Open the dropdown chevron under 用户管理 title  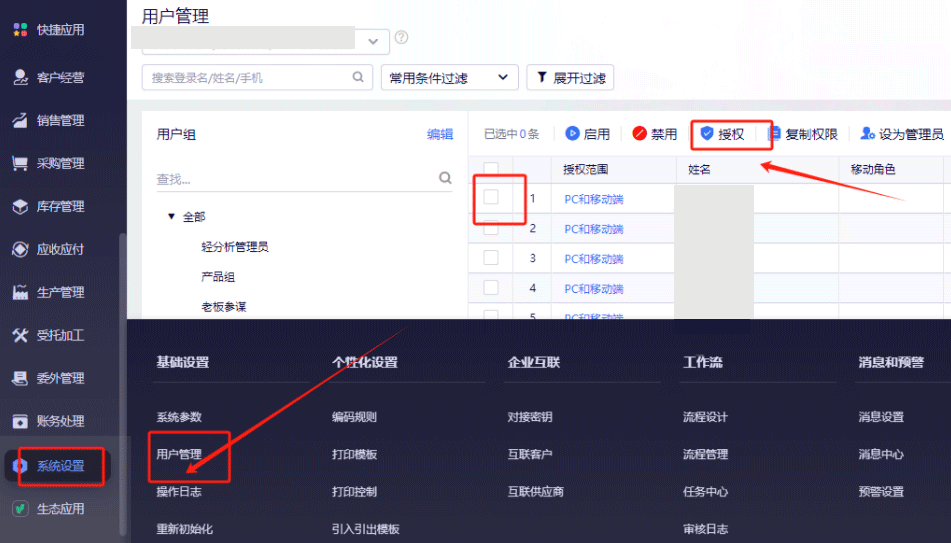(373, 41)
